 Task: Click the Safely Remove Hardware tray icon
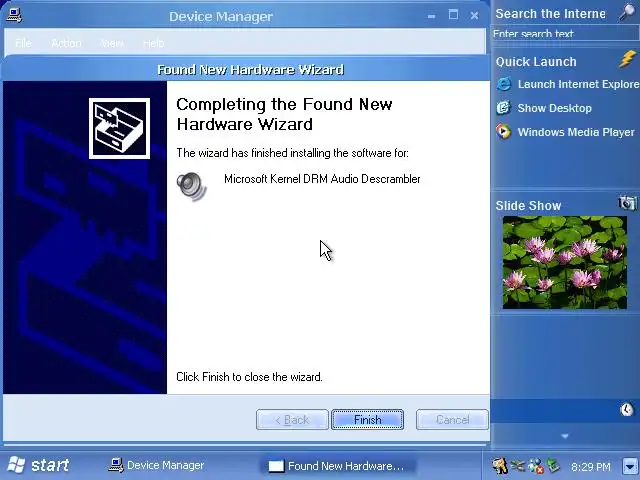pos(518,465)
